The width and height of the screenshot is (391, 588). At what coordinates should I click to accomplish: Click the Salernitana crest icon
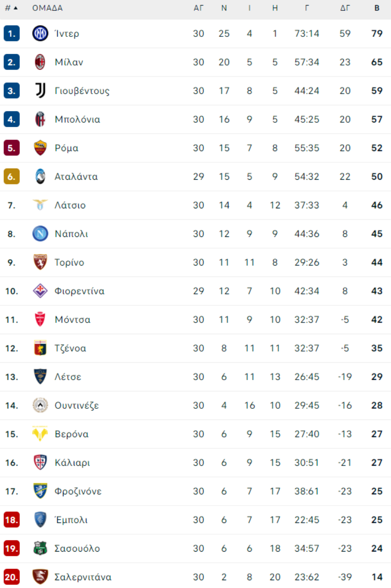pyautogui.click(x=40, y=577)
